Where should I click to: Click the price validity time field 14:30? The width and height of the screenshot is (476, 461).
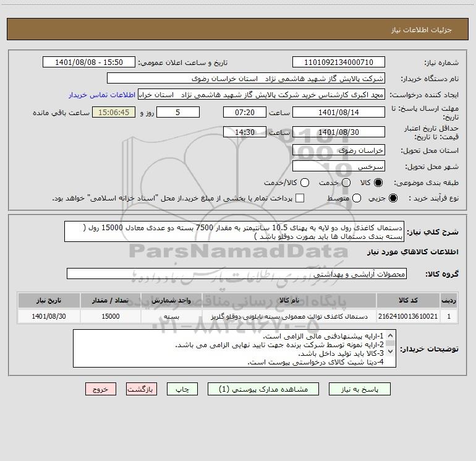[245, 132]
